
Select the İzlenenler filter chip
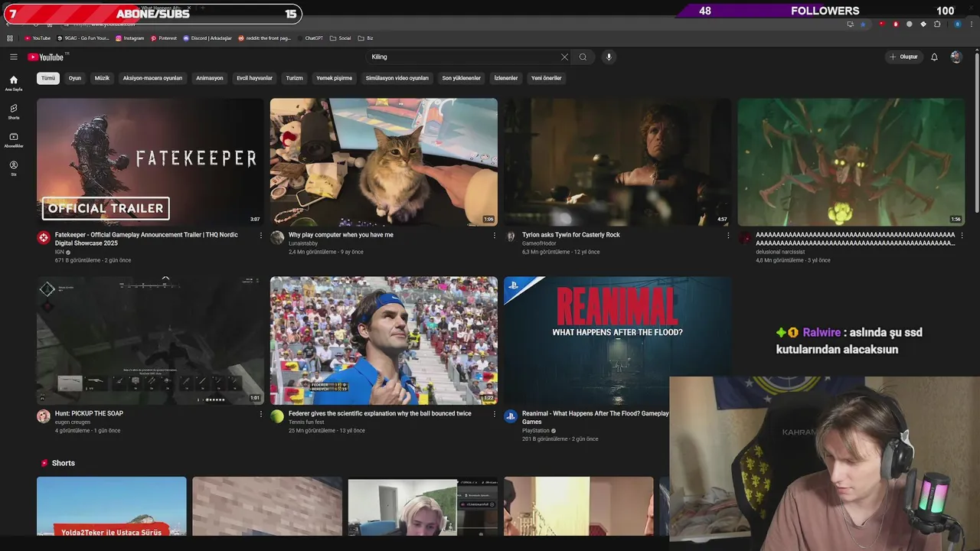(x=506, y=78)
